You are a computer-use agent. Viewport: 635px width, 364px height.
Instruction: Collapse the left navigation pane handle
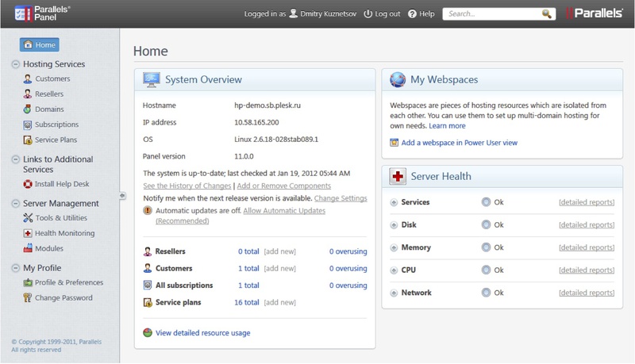(122, 195)
